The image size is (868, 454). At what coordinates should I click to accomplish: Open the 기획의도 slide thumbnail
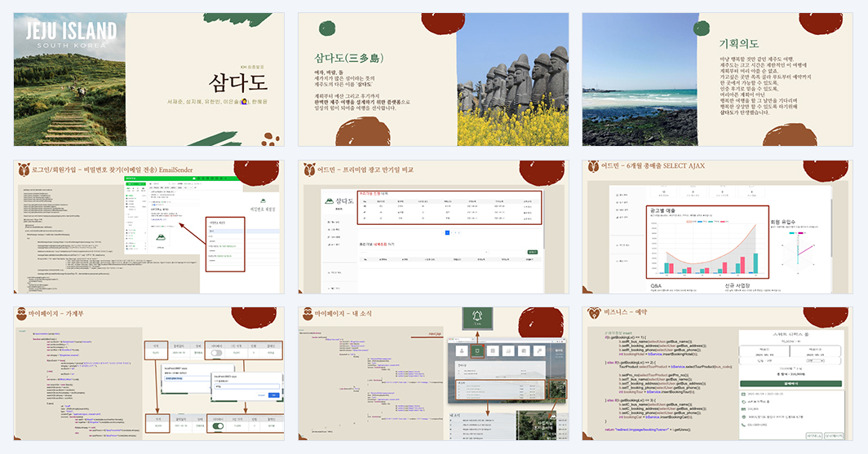tap(717, 80)
